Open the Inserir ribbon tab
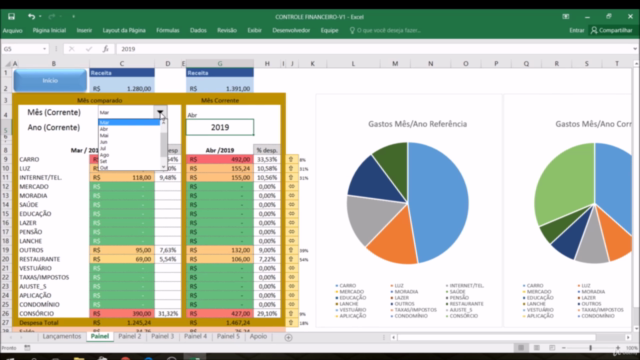This screenshot has width=640, height=360. pos(84,30)
